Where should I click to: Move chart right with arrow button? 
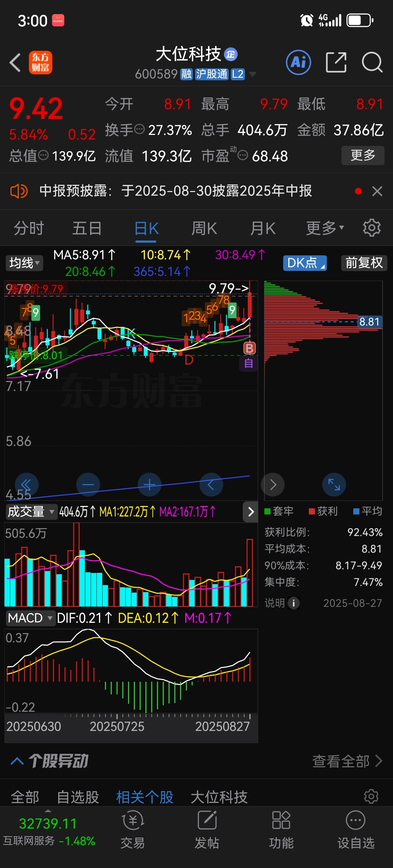point(273,485)
